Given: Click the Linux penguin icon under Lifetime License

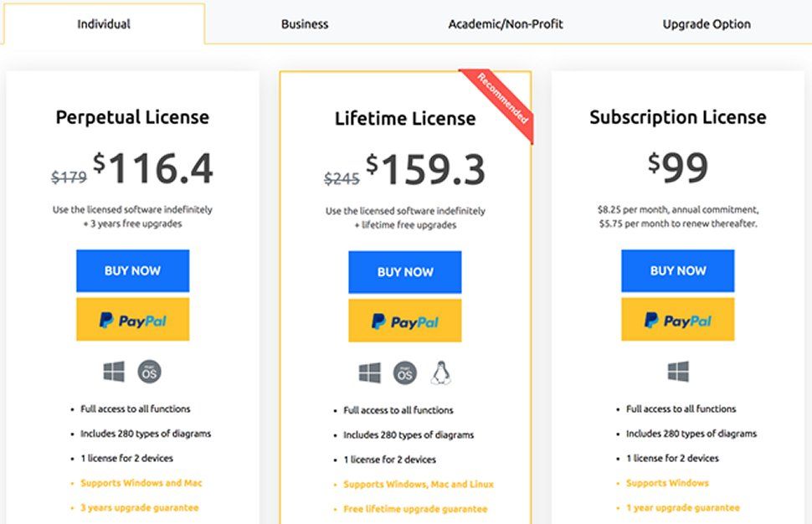Looking at the screenshot, I should click(441, 373).
